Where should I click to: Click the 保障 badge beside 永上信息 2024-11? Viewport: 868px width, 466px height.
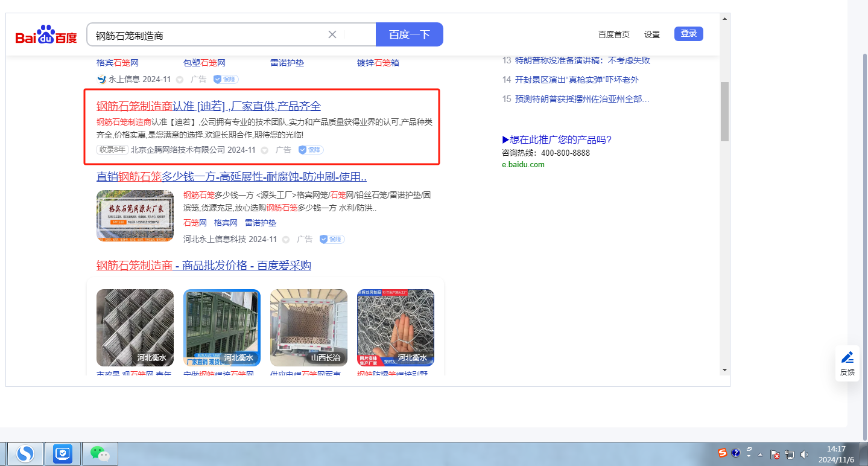[226, 79]
